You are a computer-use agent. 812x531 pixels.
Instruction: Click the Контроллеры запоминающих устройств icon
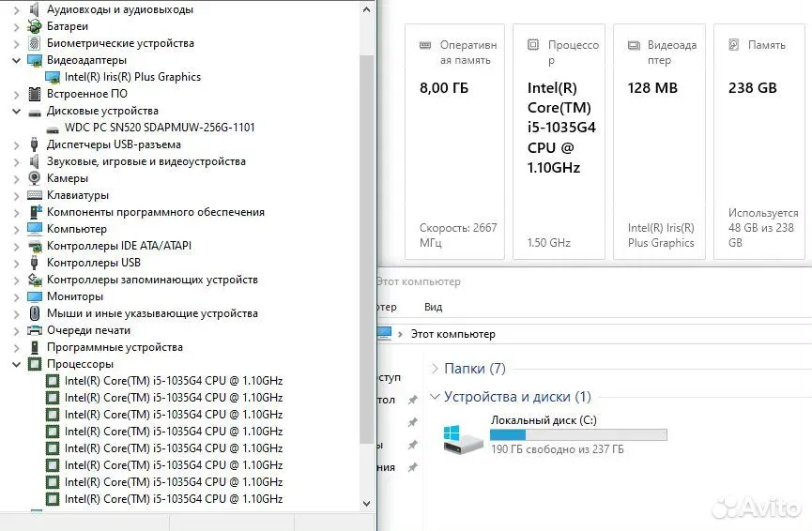pyautogui.click(x=34, y=280)
